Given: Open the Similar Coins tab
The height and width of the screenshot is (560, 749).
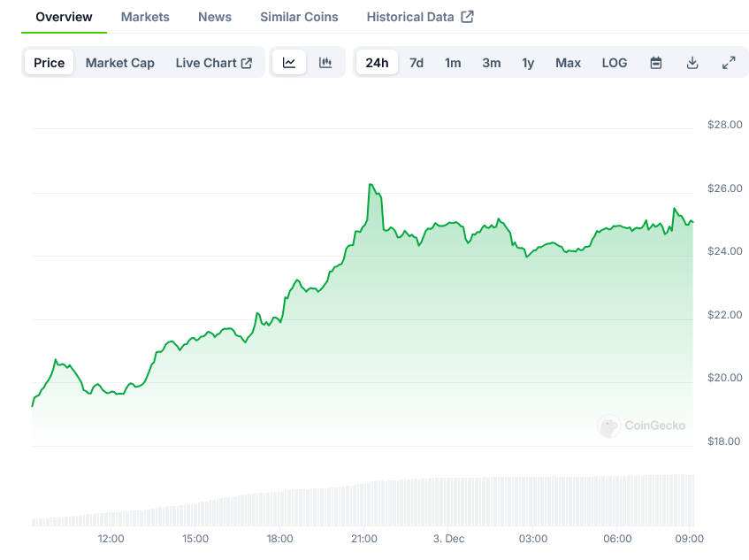Looking at the screenshot, I should (299, 17).
